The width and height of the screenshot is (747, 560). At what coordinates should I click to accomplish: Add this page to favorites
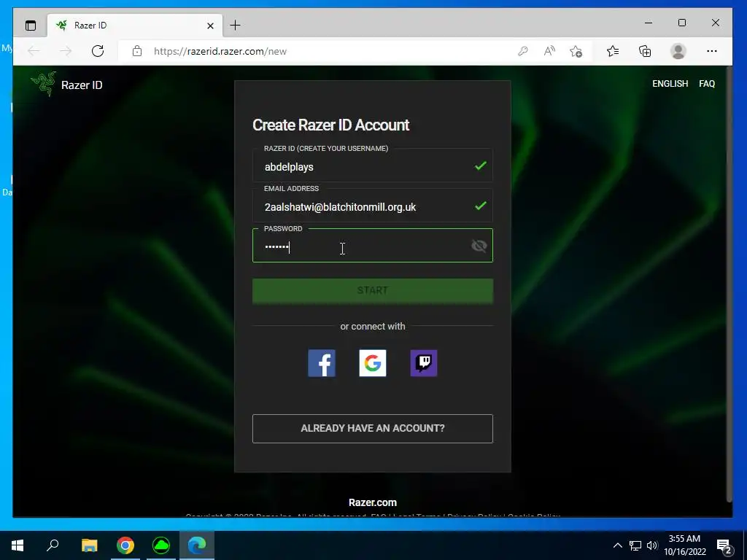(576, 51)
